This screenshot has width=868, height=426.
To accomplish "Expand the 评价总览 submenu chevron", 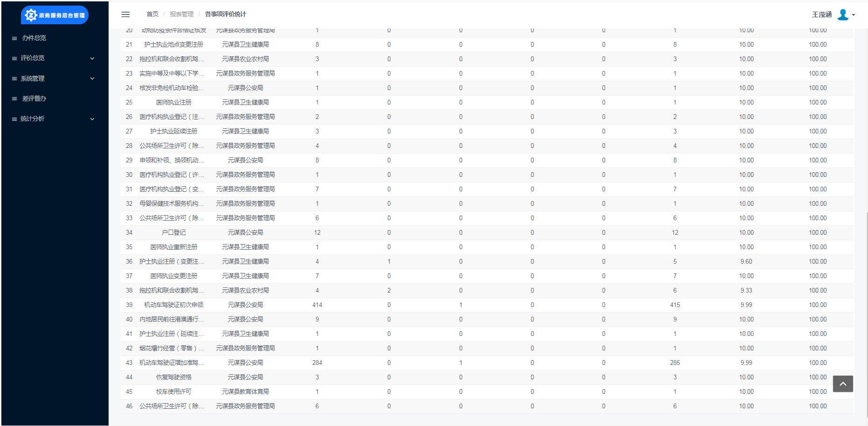I will pyautogui.click(x=92, y=58).
